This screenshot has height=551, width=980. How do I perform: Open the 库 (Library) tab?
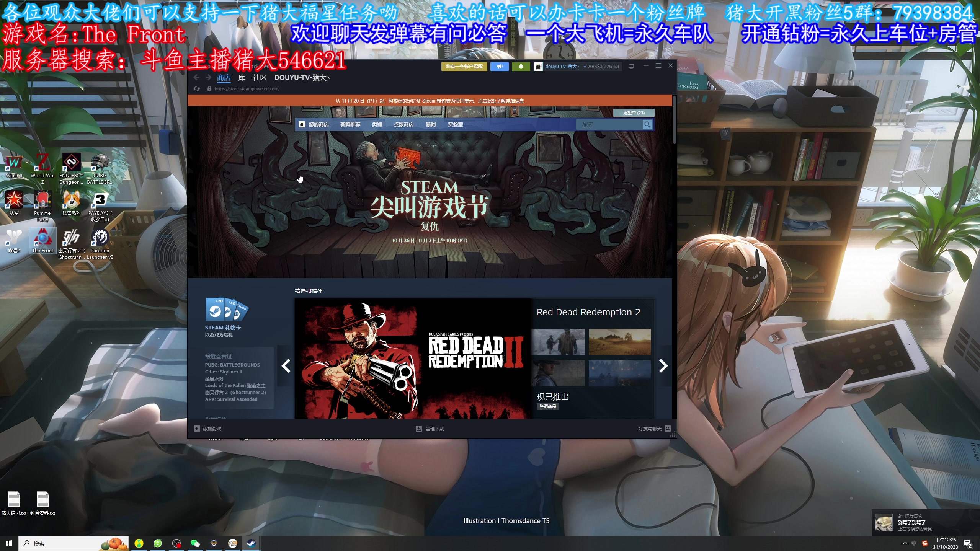point(242,78)
